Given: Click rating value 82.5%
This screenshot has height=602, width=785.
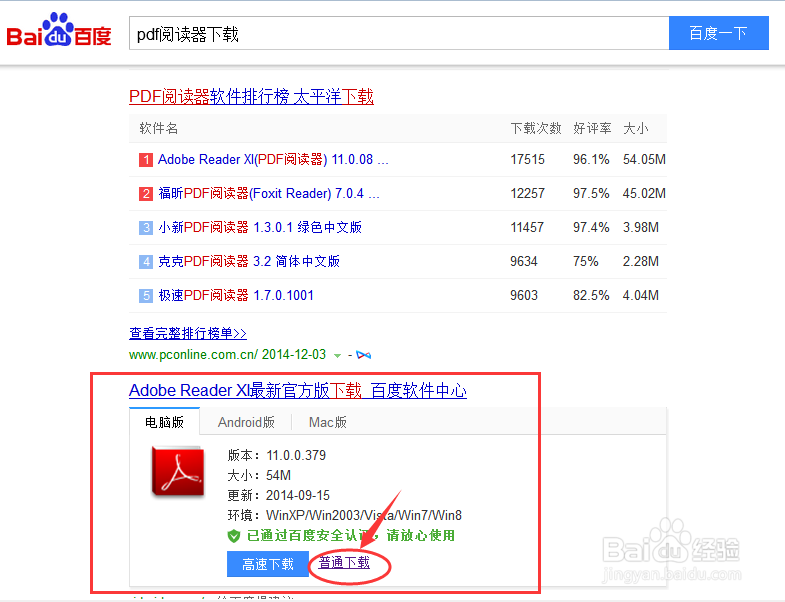Looking at the screenshot, I should [591, 295].
